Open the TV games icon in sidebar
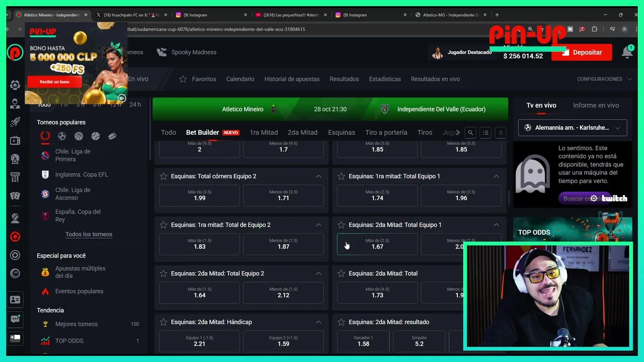Image resolution: width=644 pixels, height=362 pixels. [15, 140]
